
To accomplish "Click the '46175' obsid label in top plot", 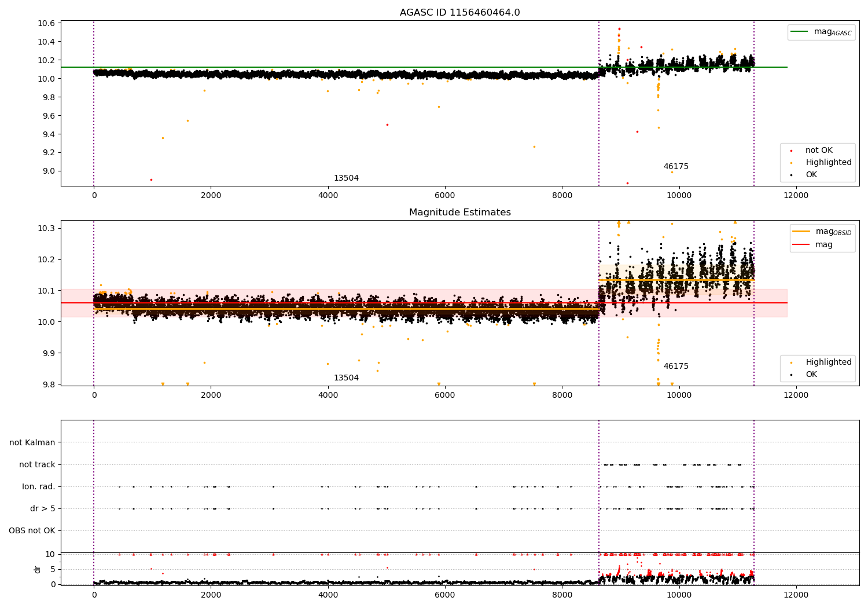I will coord(676,167).
